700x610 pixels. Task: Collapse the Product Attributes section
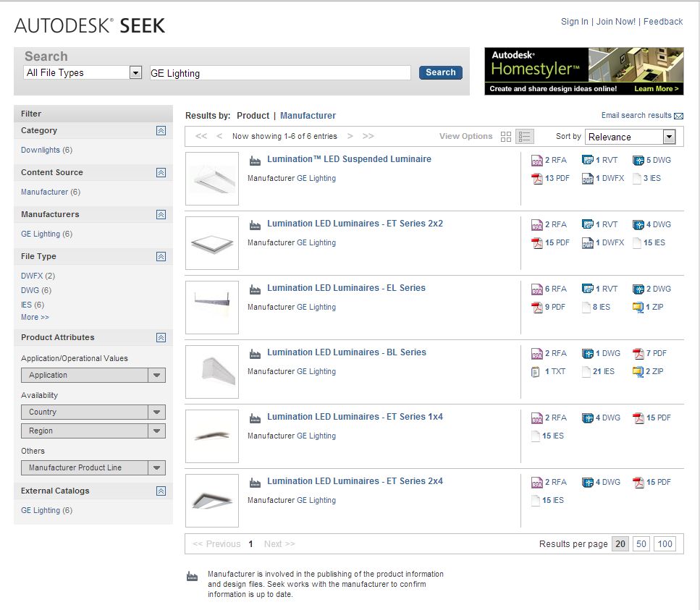point(161,337)
